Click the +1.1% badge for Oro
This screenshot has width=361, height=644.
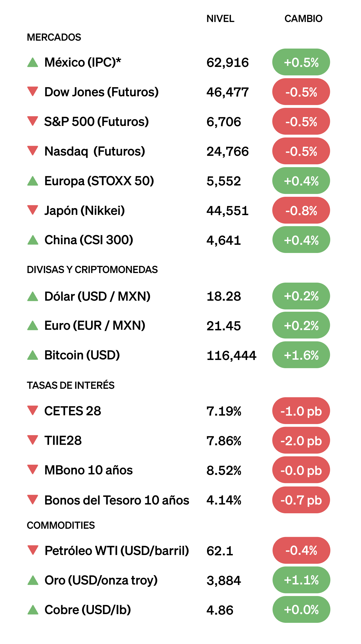pos(301,580)
